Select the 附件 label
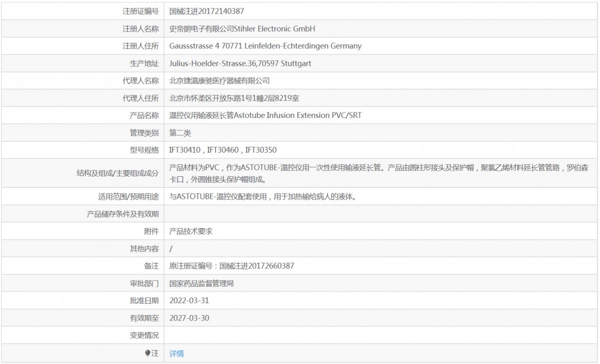 tap(151, 231)
